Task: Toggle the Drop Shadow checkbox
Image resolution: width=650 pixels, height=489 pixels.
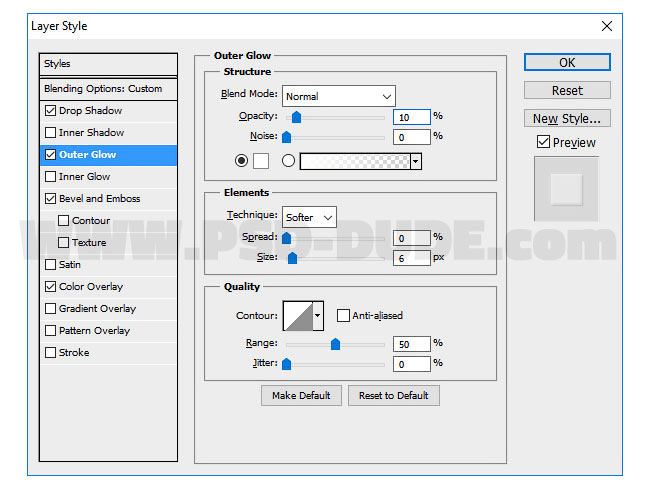Action: [x=50, y=111]
